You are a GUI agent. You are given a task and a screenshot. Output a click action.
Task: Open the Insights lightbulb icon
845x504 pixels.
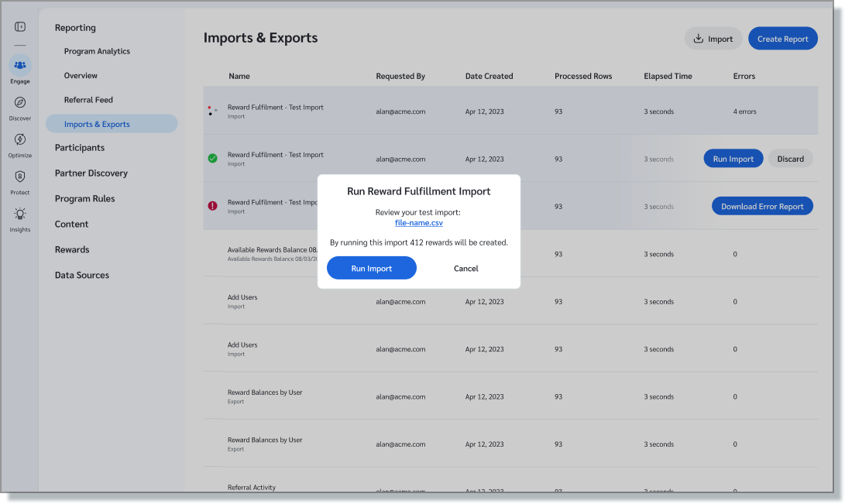20,214
